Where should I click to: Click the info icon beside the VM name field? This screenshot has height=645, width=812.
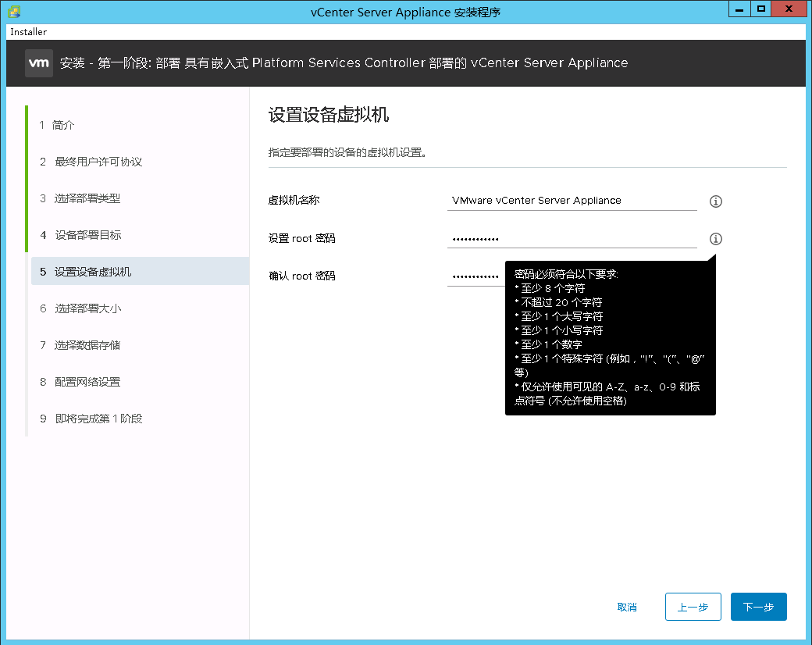click(x=716, y=201)
